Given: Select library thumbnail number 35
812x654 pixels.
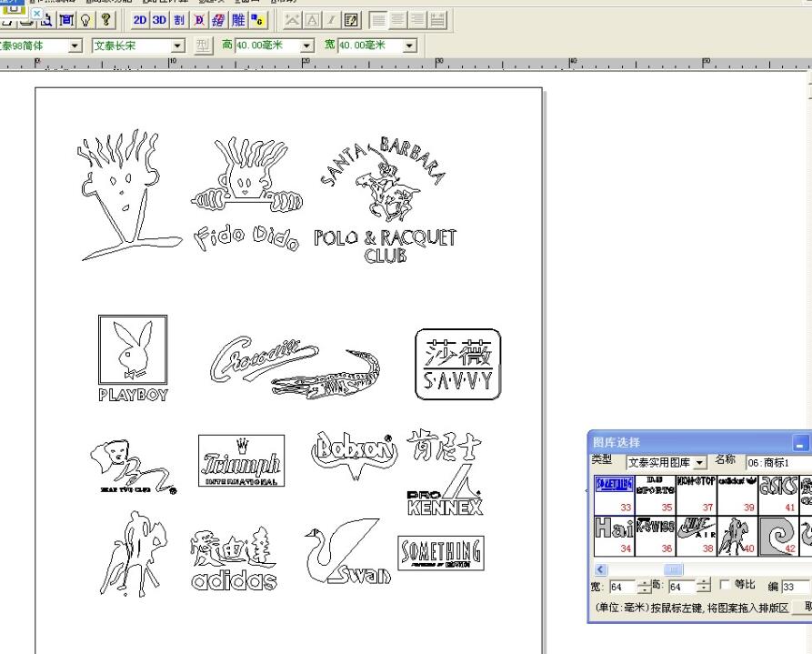Looking at the screenshot, I should click(655, 495).
